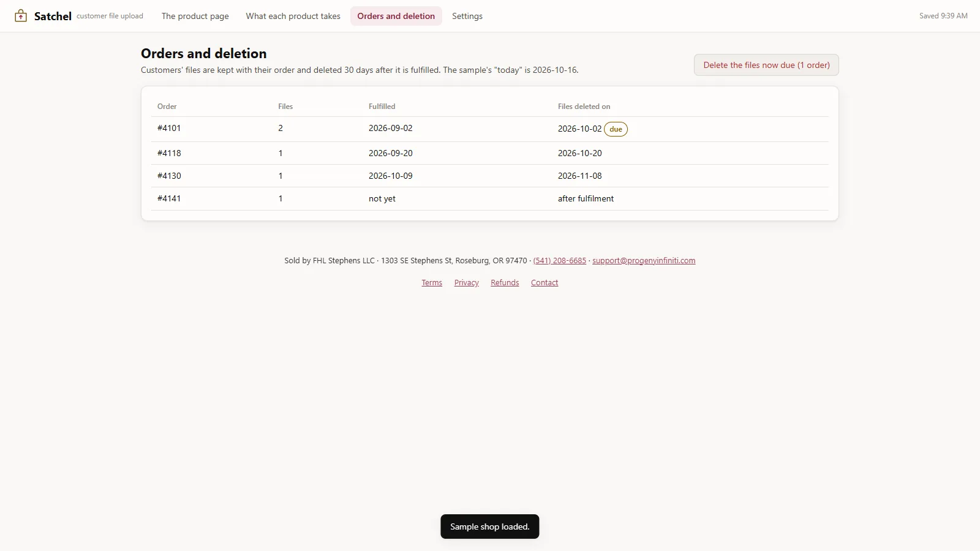This screenshot has height=551, width=980.
Task: Click the Order column header
Action: pos(167,107)
